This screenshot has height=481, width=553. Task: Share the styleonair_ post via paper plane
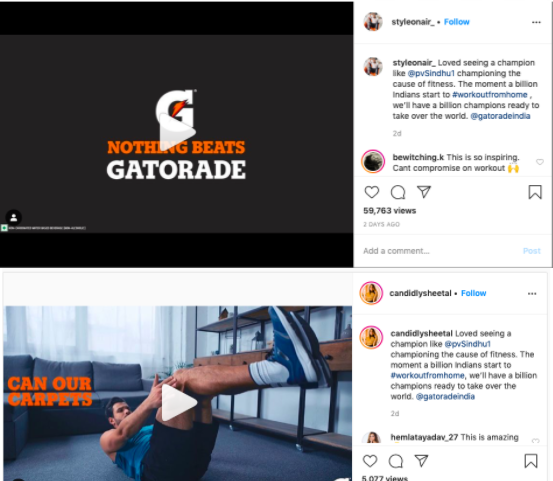pyautogui.click(x=424, y=192)
